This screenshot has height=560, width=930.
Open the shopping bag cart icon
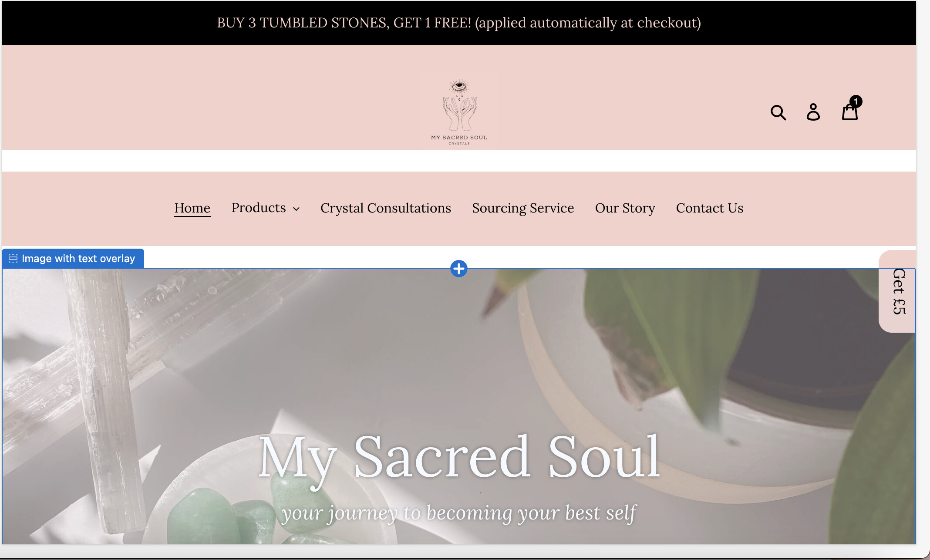[x=850, y=112]
